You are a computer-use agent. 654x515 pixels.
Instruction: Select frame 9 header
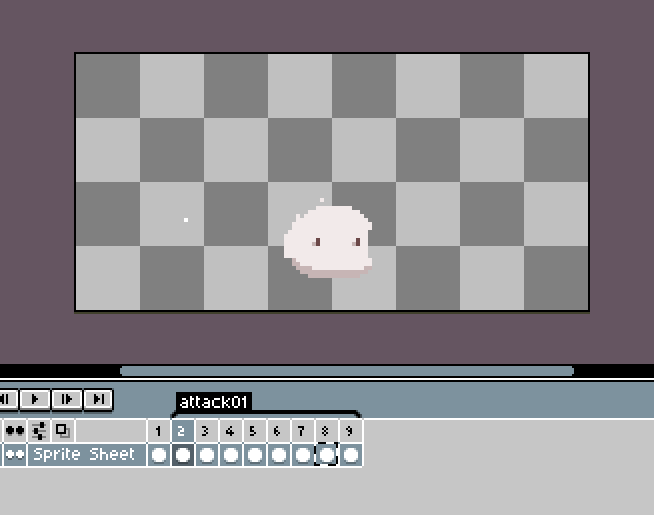tap(350, 431)
